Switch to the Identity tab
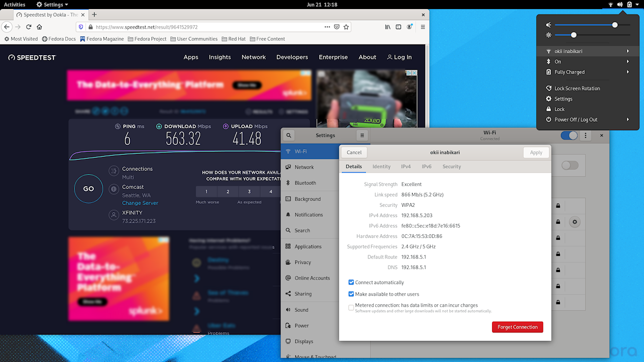 coord(381,166)
